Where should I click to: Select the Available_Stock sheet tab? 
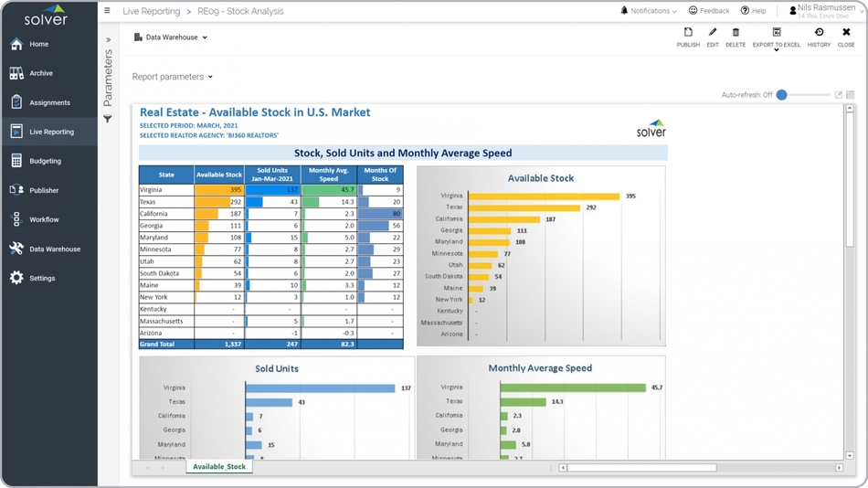click(219, 467)
